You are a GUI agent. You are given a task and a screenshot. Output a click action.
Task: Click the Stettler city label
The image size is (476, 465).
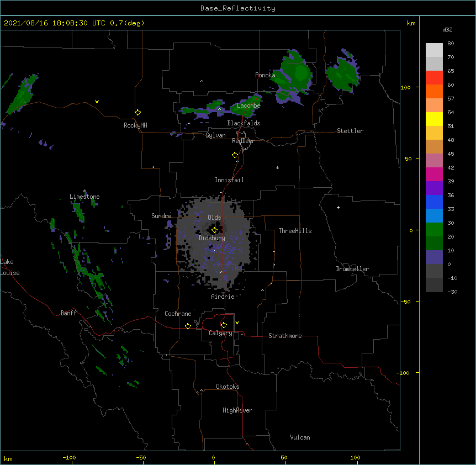pos(350,131)
